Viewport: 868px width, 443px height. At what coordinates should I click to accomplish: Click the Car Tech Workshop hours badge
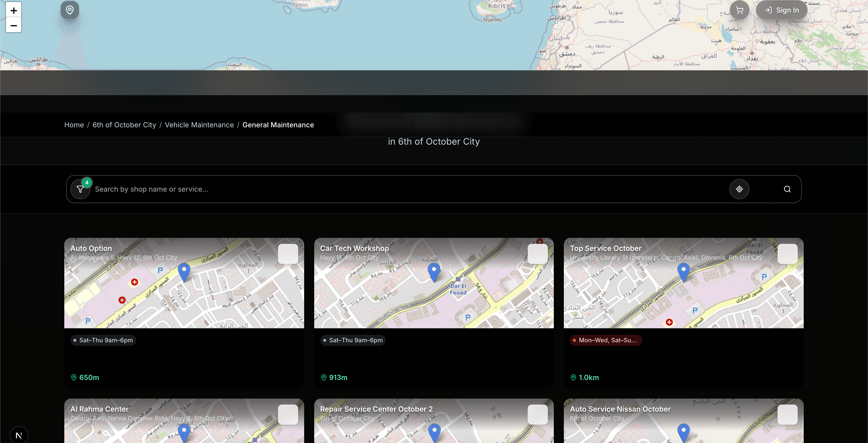tap(353, 340)
